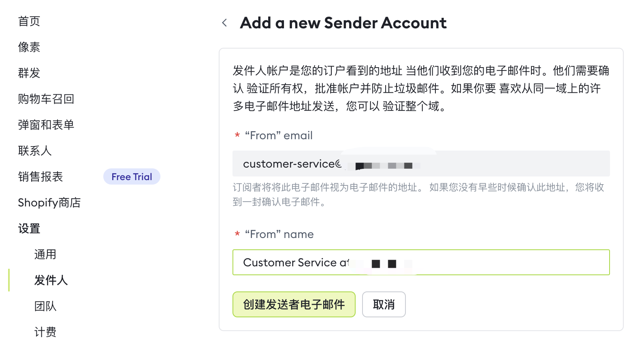Click the 取消 cancel button
Screen dimensions: 644x357
pyautogui.click(x=384, y=305)
